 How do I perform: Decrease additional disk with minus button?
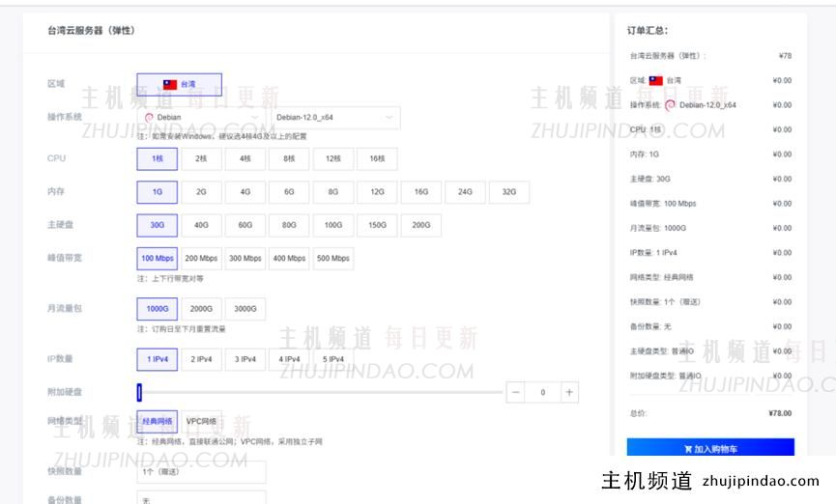tap(515, 392)
